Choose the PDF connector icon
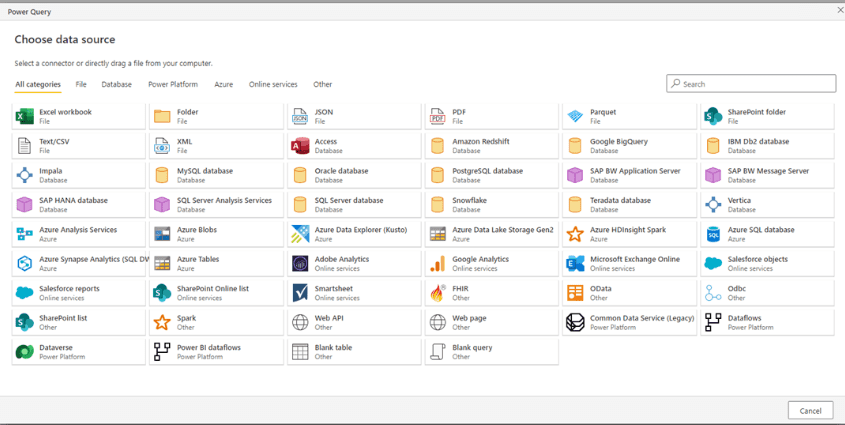The width and height of the screenshot is (845, 425). pyautogui.click(x=438, y=116)
